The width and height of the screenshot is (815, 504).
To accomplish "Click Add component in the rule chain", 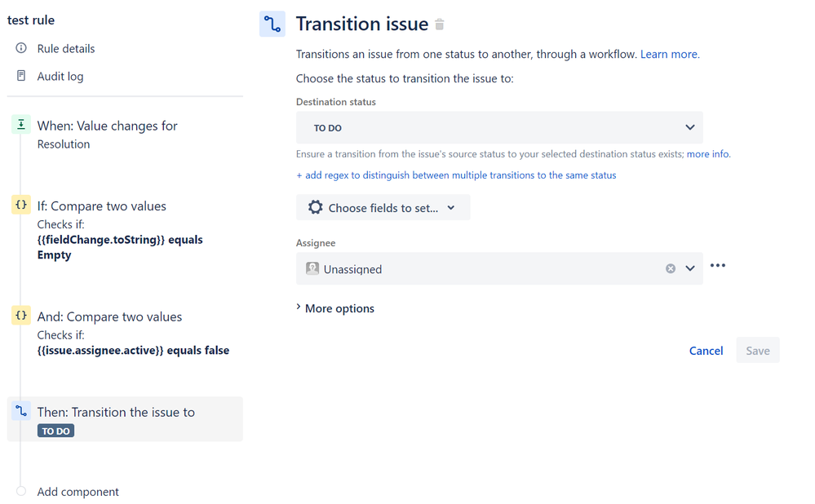I will (78, 492).
